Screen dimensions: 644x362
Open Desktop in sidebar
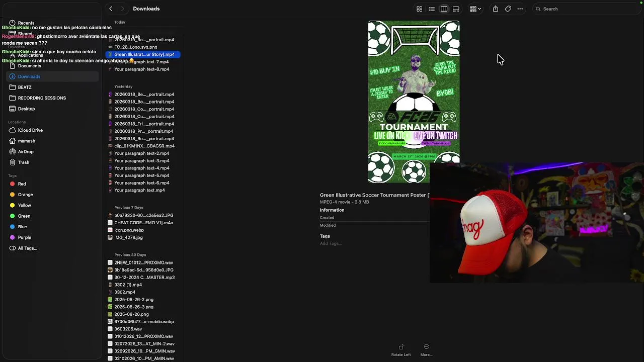tap(26, 109)
